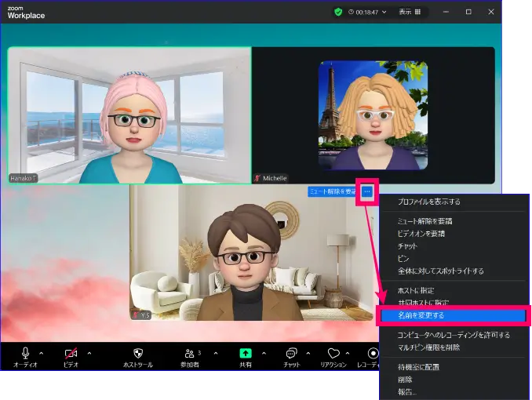Expand reactions options arrow beside リアクション

pos(348,353)
